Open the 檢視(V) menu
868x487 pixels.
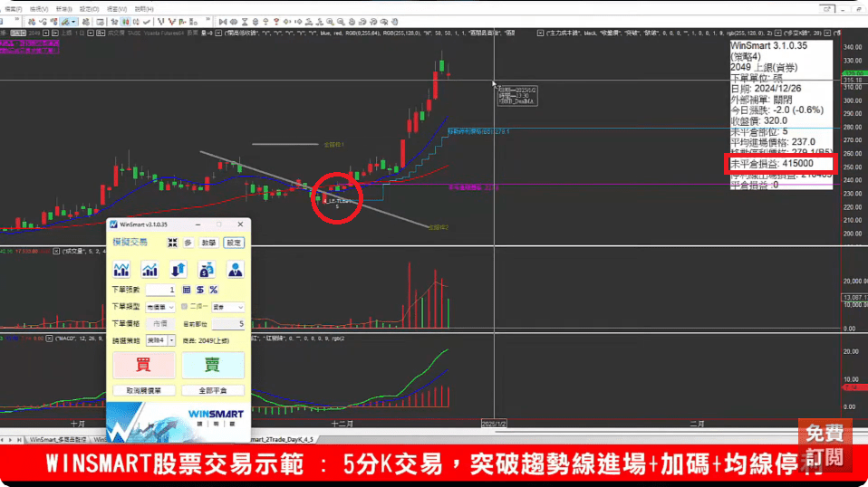pos(39,9)
